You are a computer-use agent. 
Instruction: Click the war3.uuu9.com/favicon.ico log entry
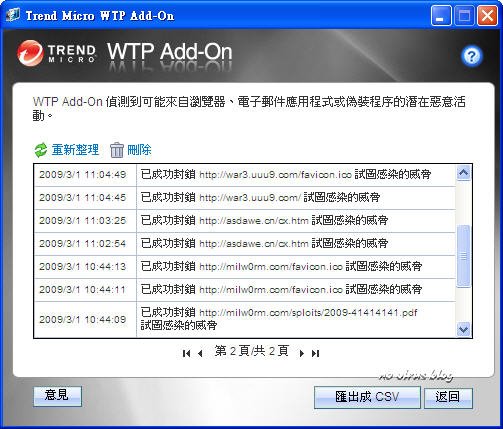[286, 174]
